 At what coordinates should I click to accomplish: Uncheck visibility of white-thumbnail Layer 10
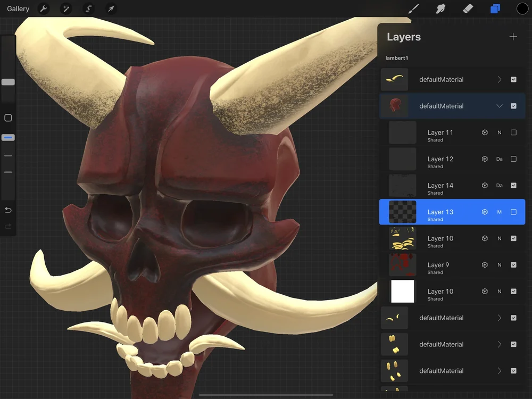pos(513,291)
